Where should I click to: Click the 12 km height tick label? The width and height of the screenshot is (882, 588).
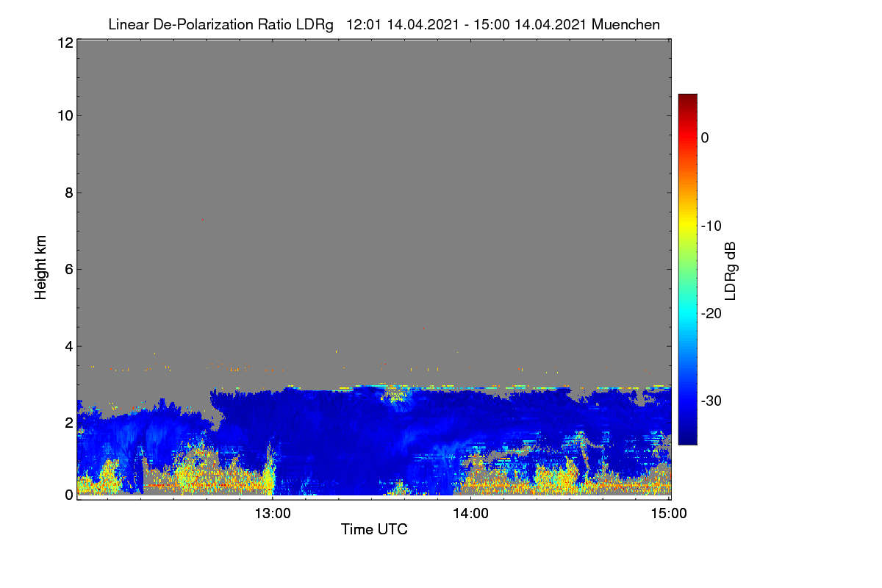[64, 43]
